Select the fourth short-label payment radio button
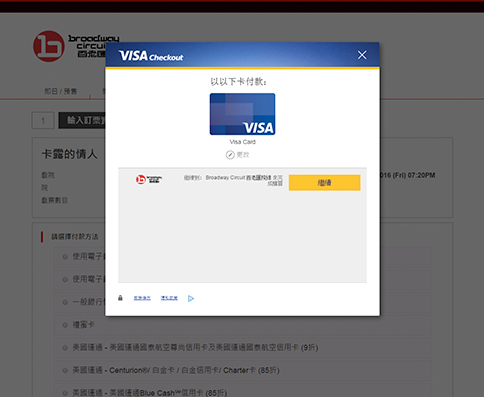The height and width of the screenshot is (397, 484). pyautogui.click(x=65, y=325)
